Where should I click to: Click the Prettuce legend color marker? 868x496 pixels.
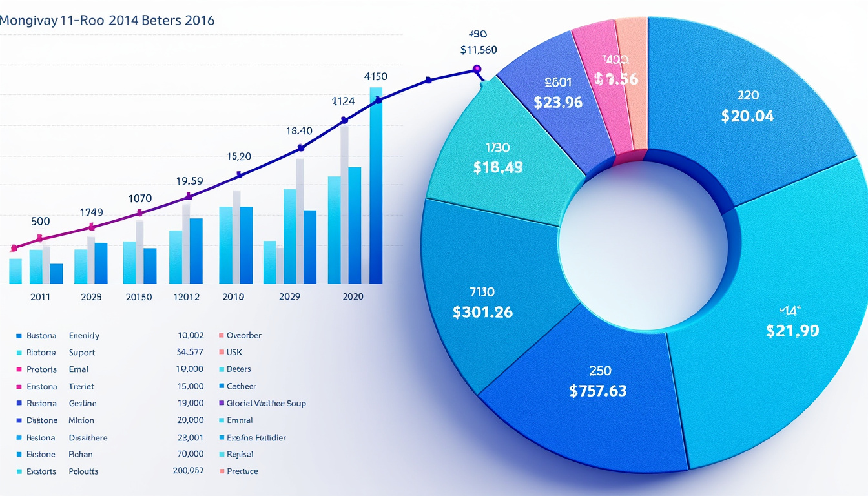coord(221,471)
